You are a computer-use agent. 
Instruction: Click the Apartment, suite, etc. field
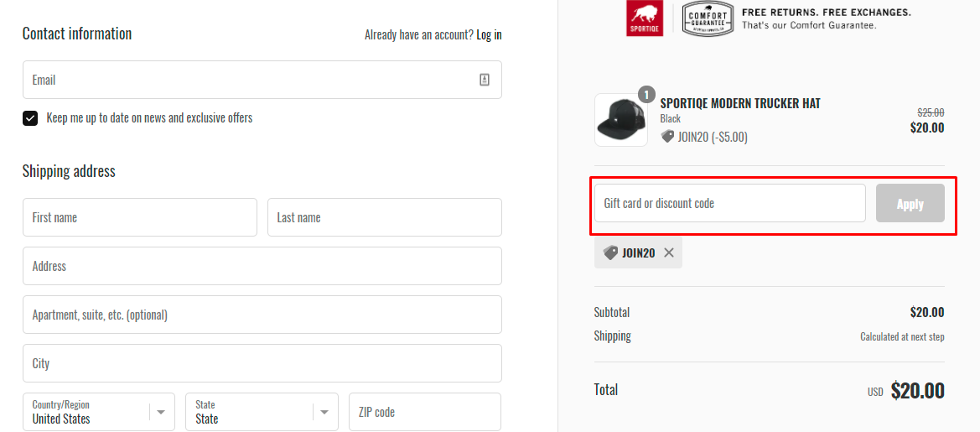click(x=262, y=315)
